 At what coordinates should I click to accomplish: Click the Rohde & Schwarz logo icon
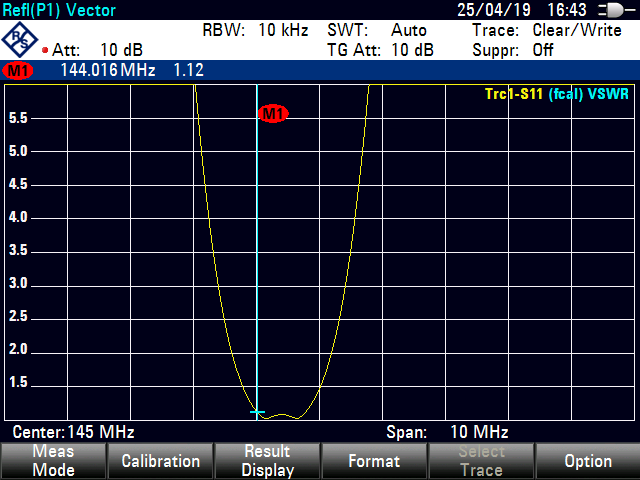click(x=20, y=37)
